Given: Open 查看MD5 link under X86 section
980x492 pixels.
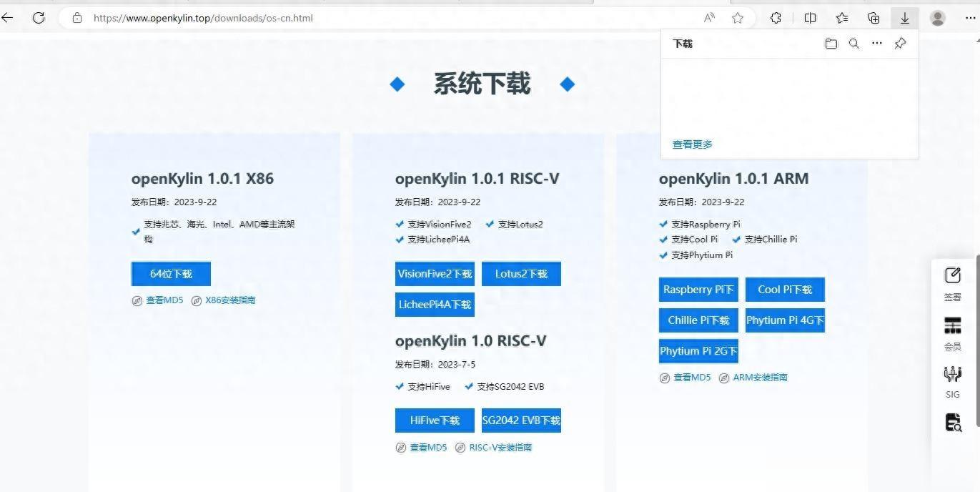Looking at the screenshot, I should coord(164,300).
